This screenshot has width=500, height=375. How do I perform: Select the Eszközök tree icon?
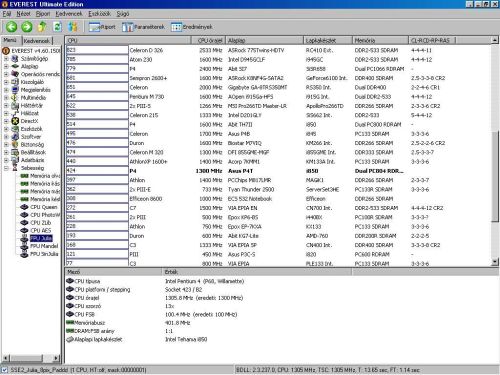point(15,129)
